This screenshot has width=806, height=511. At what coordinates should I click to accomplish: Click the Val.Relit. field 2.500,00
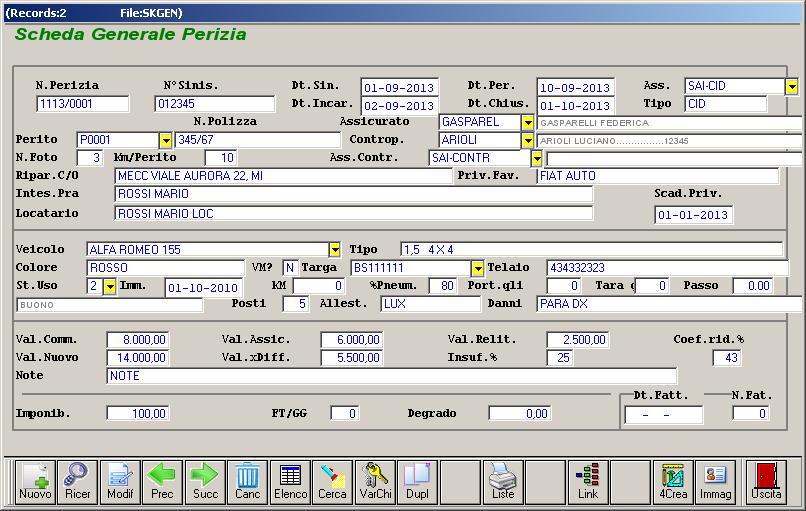(578, 340)
